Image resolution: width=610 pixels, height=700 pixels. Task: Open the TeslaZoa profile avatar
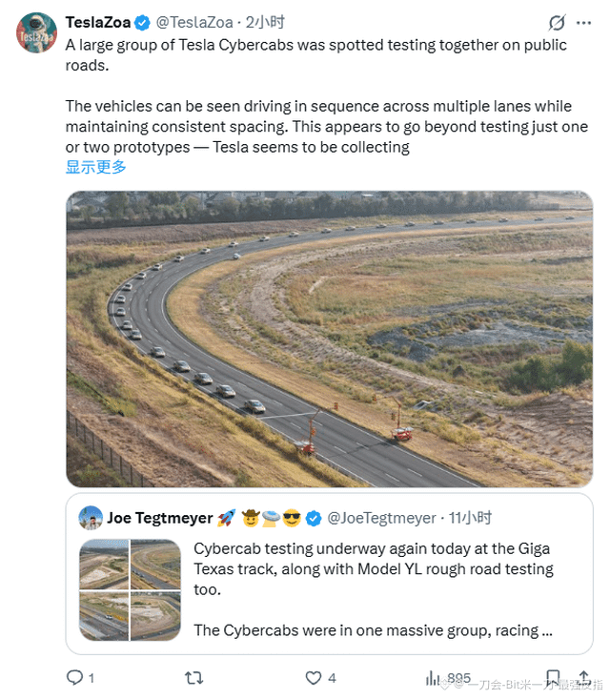coord(36,32)
